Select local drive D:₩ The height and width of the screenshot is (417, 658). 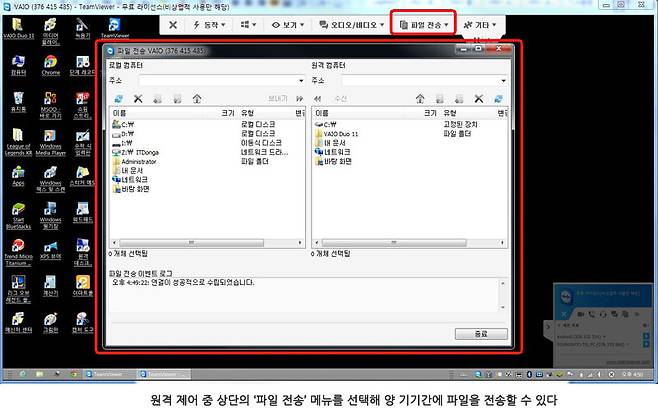coord(123,134)
